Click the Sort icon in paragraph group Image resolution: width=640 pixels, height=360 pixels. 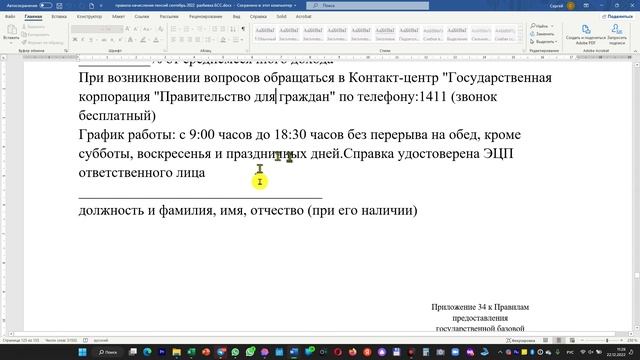(x=233, y=29)
